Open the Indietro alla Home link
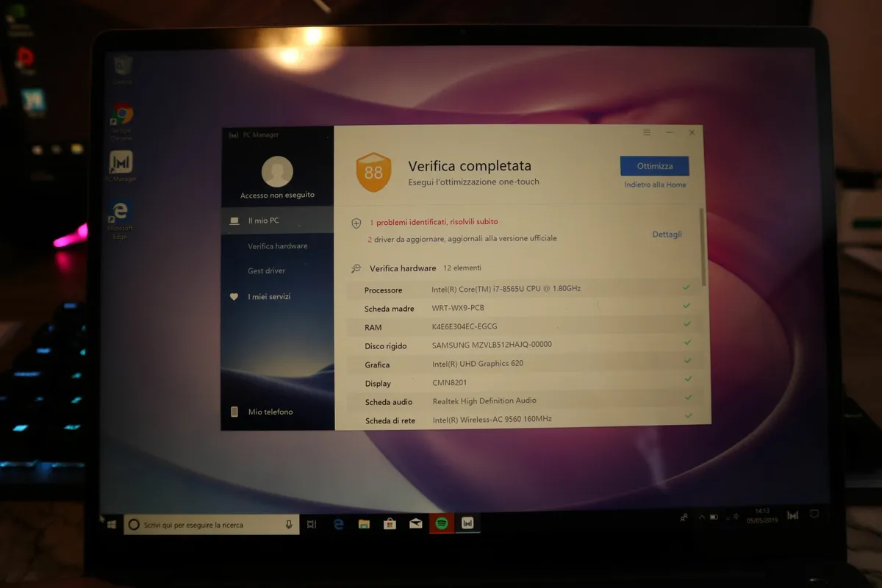The image size is (882, 588). [656, 184]
